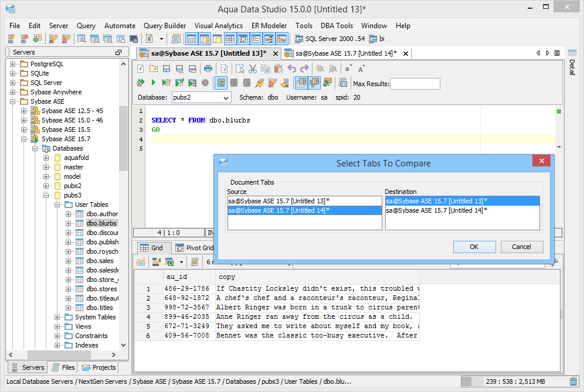This screenshot has height=392, width=584.
Task: Click the New query document icon
Action: (140, 69)
